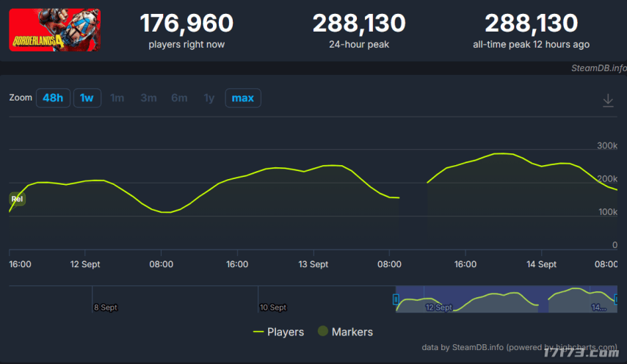This screenshot has width=627, height=364.
Task: Click the data by SteamDB.info footer credit
Action: [519, 347]
